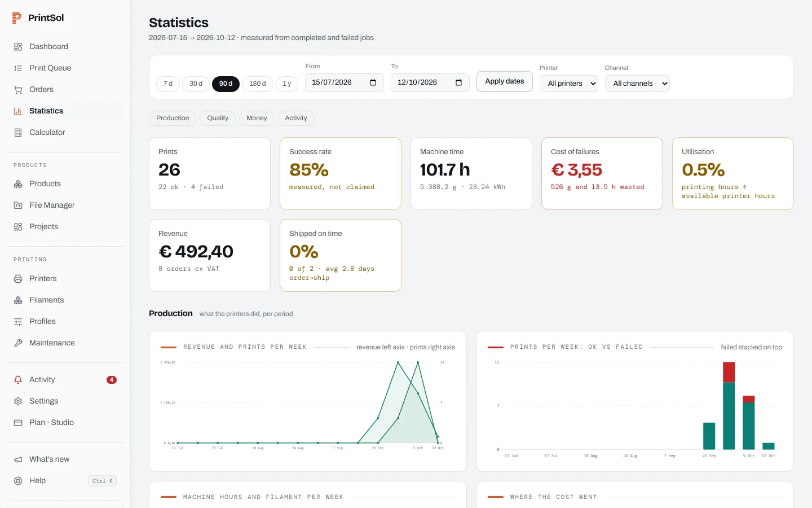Jump to the Quality section tab

pyautogui.click(x=218, y=118)
